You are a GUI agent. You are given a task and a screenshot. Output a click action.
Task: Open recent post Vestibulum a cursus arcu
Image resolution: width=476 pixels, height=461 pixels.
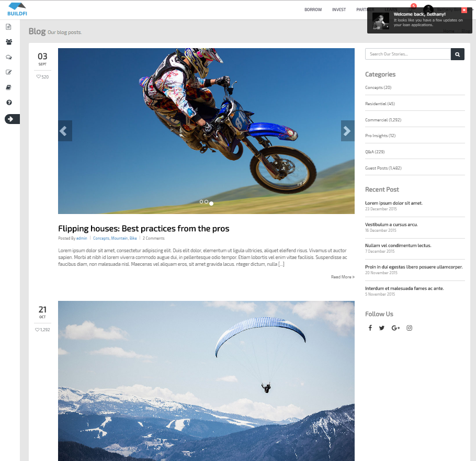pos(391,224)
